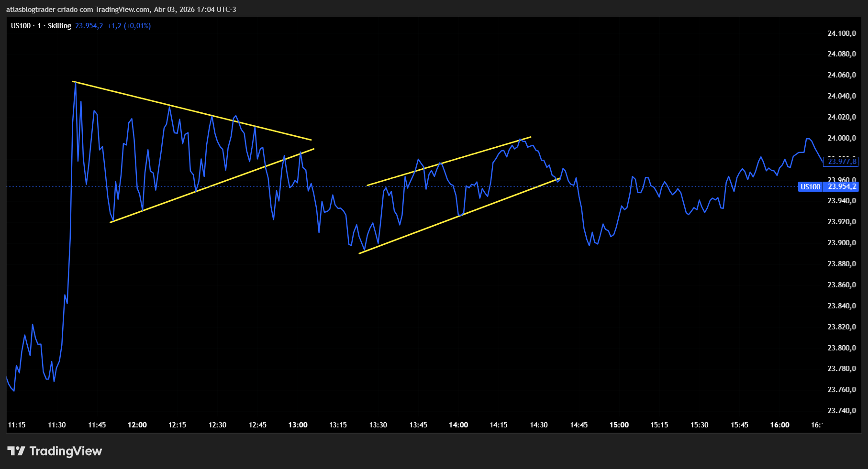868x469 pixels.
Task: Click the Skilling broker name in the legend
Action: [59, 26]
